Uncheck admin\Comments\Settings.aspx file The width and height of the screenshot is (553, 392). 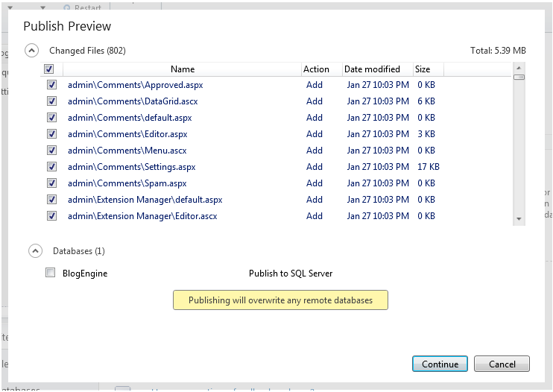click(x=52, y=167)
